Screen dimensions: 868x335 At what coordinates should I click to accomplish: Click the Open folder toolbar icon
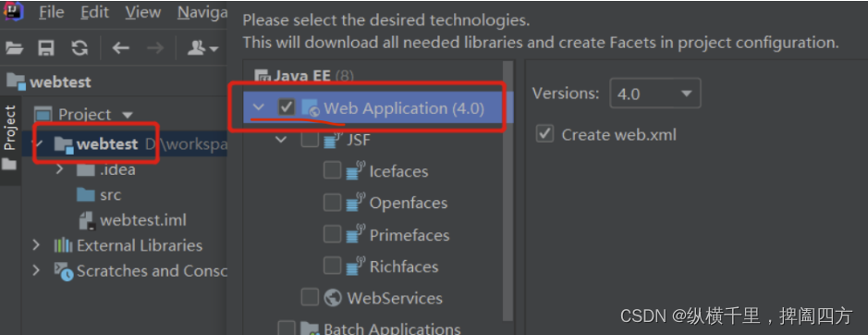coord(15,48)
